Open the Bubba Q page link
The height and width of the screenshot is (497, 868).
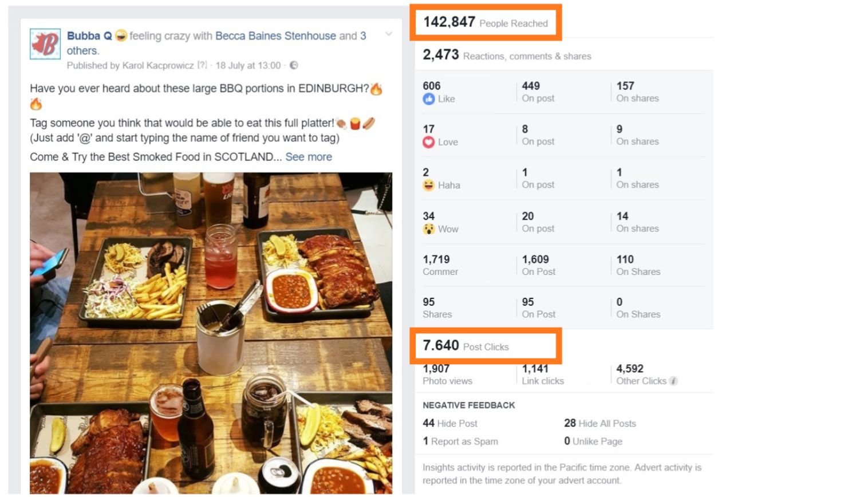coord(89,35)
